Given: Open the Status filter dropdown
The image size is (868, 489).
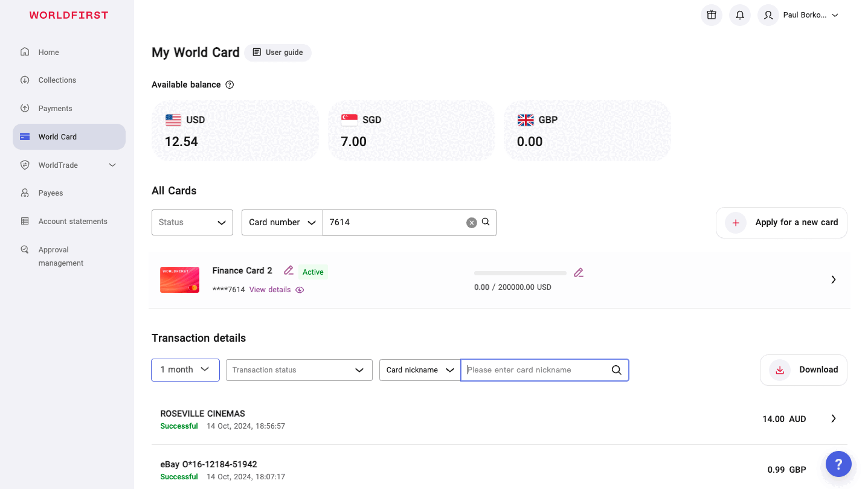Looking at the screenshot, I should [192, 223].
